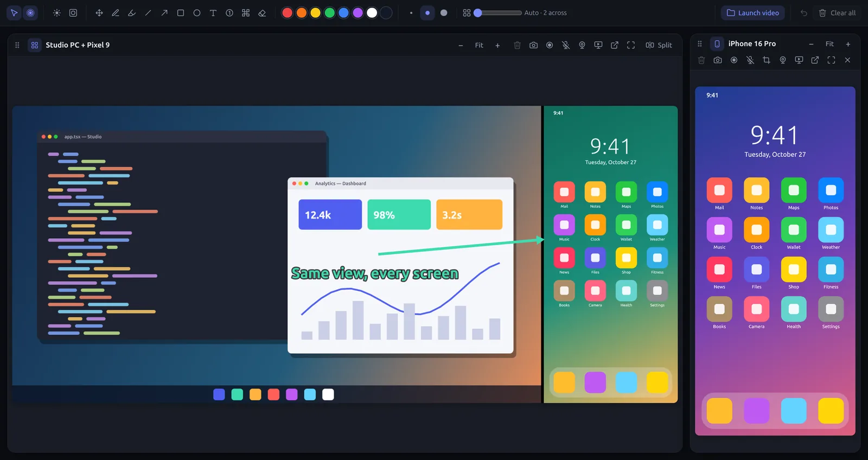Activate the laser pointer tool

tap(31, 13)
